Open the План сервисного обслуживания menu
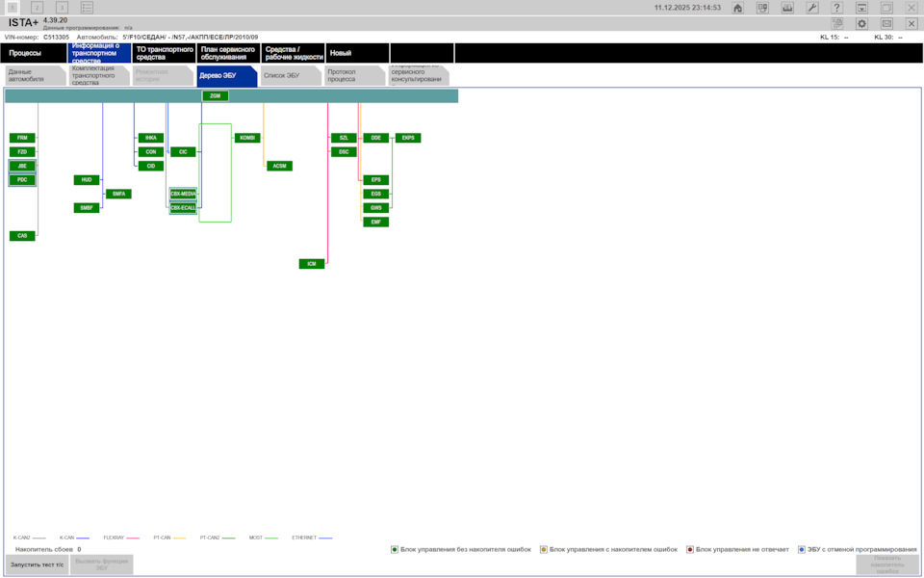 (229, 52)
